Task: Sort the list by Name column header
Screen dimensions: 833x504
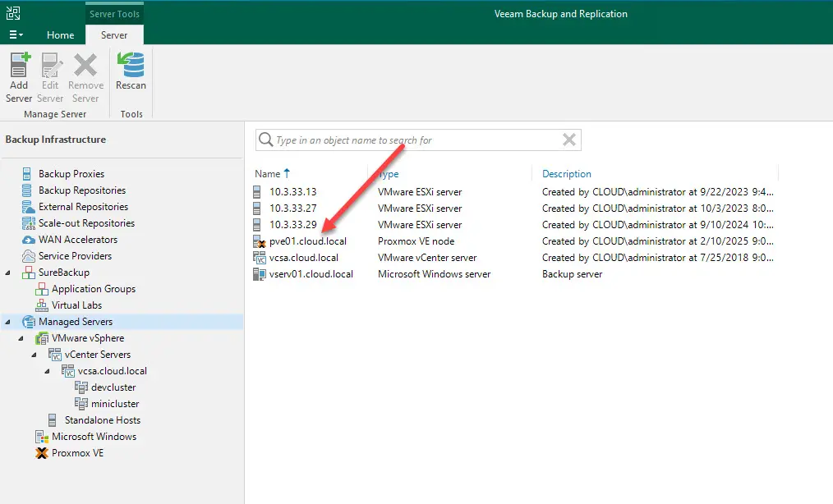Action: [268, 174]
